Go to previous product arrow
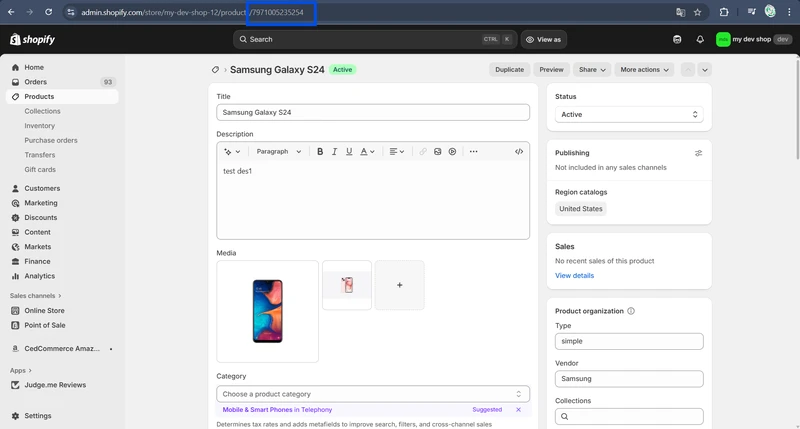 coord(688,70)
